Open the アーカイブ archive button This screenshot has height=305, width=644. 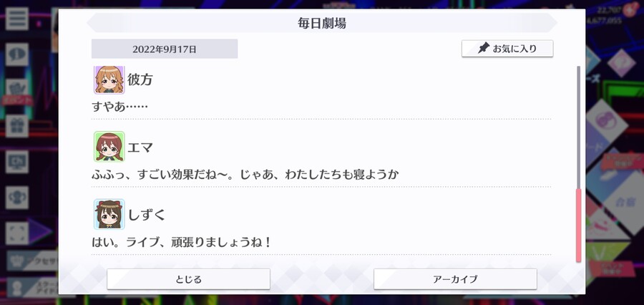(x=455, y=279)
